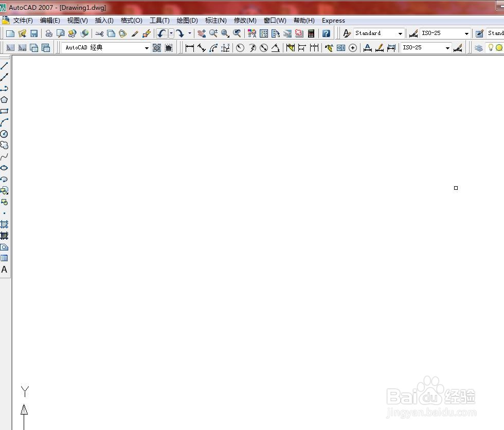Expand the redo history dropdown arrow

point(190,33)
